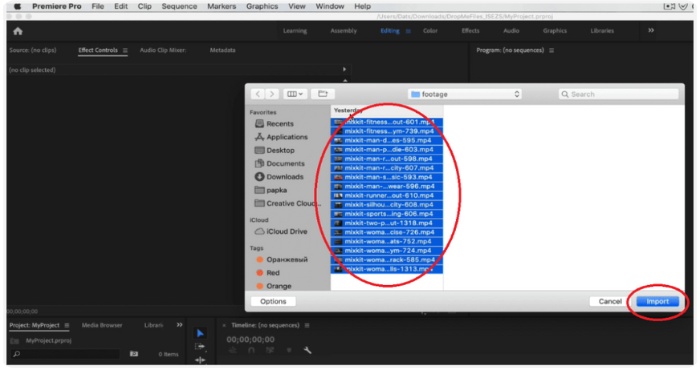Open the footage folder path dropdown
Image resolution: width=700 pixels, height=368 pixels.
[465, 94]
